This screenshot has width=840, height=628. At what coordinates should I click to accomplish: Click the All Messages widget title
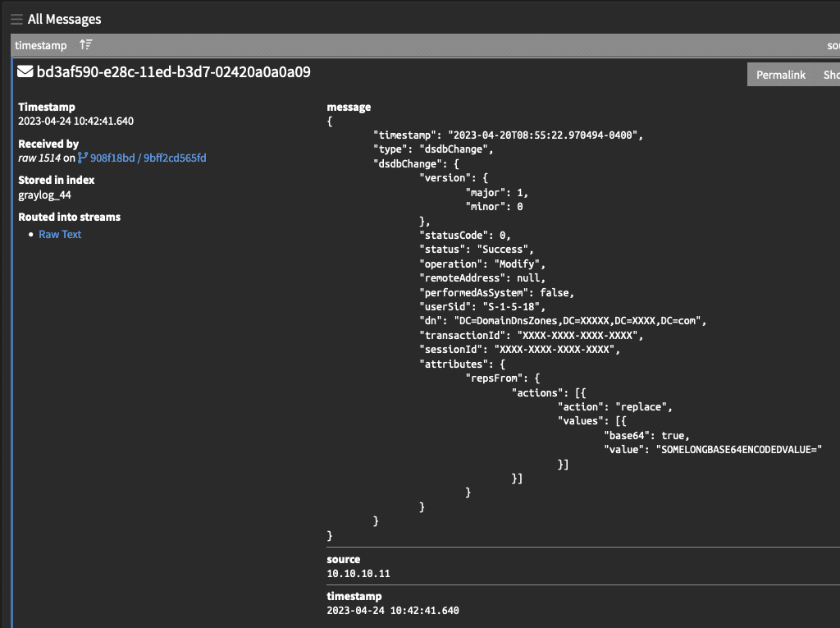[65, 19]
